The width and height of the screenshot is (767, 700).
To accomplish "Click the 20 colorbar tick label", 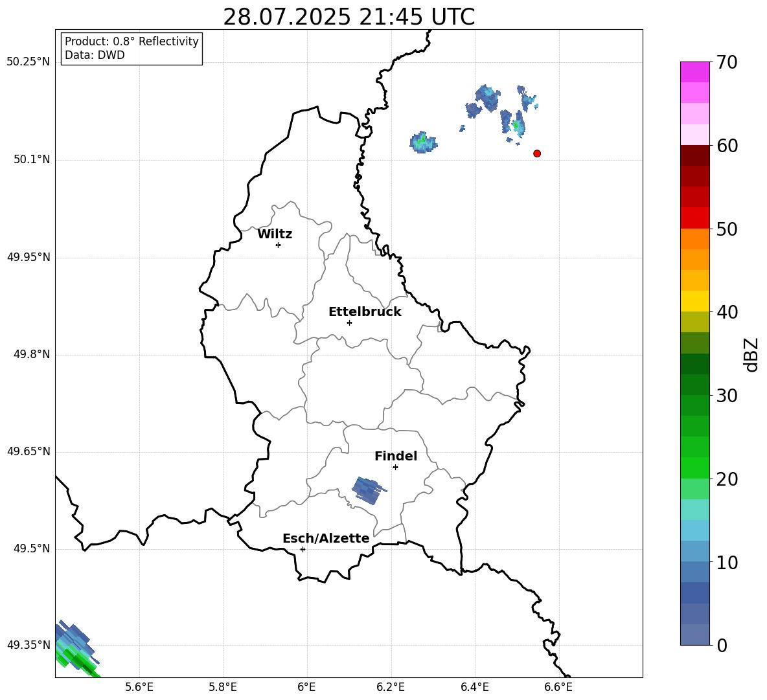I will click(727, 479).
